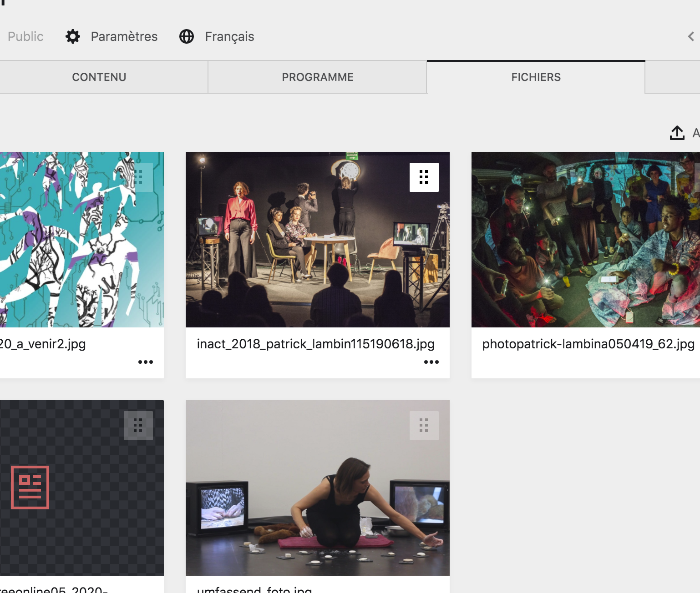Open options menu for inact_2018_patrick_lambin115190618.jpg
The height and width of the screenshot is (593, 700).
pyautogui.click(x=431, y=362)
